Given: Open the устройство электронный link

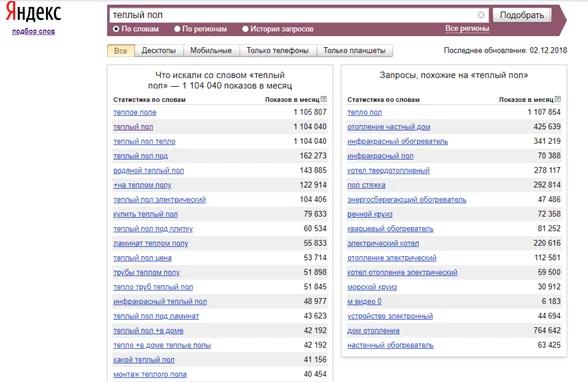Looking at the screenshot, I should [390, 316].
